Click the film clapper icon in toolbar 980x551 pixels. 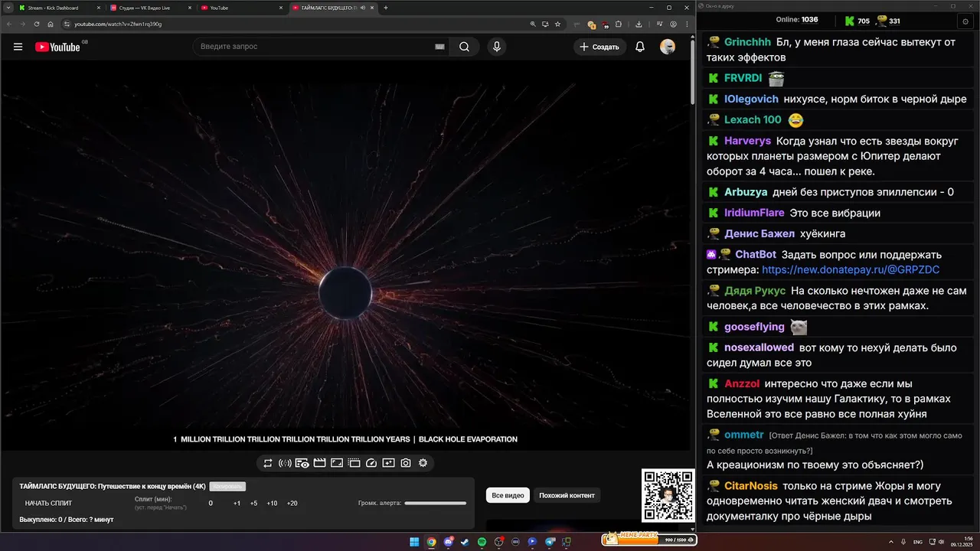320,463
